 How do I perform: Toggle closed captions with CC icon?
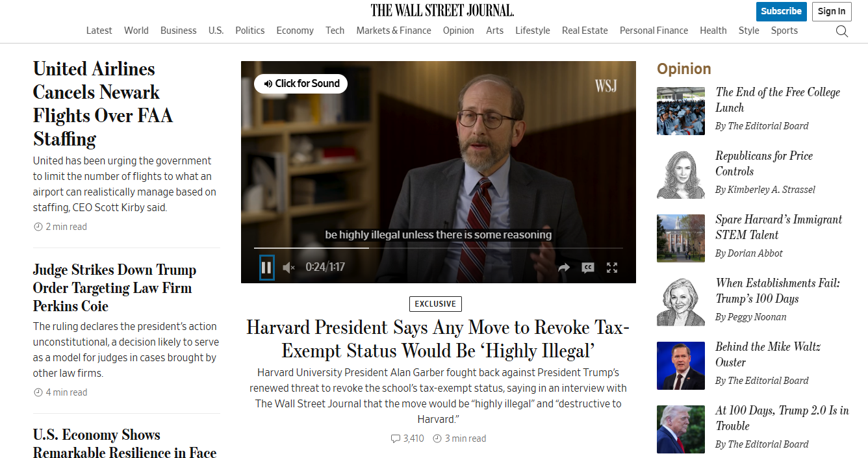click(x=588, y=268)
